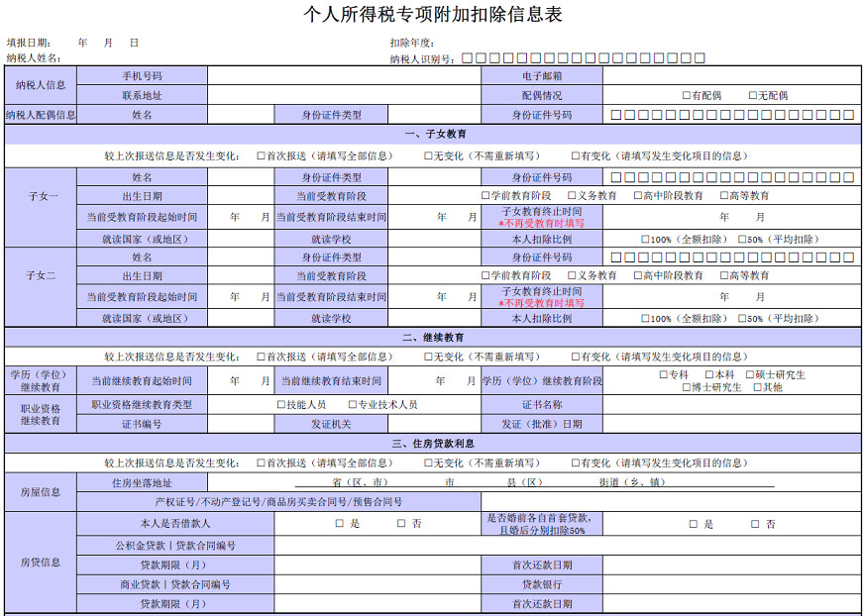Select 高等教育 for 子女一
The image size is (863, 616).
tap(724, 196)
